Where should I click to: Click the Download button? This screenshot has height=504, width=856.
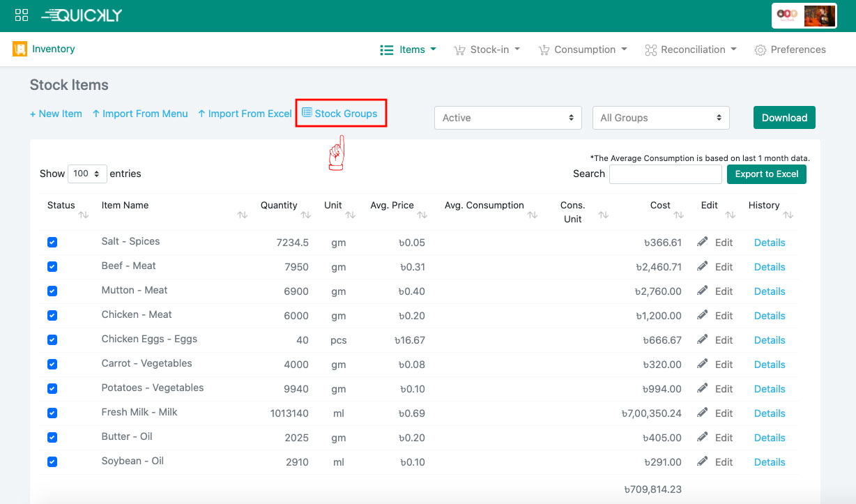click(x=784, y=118)
